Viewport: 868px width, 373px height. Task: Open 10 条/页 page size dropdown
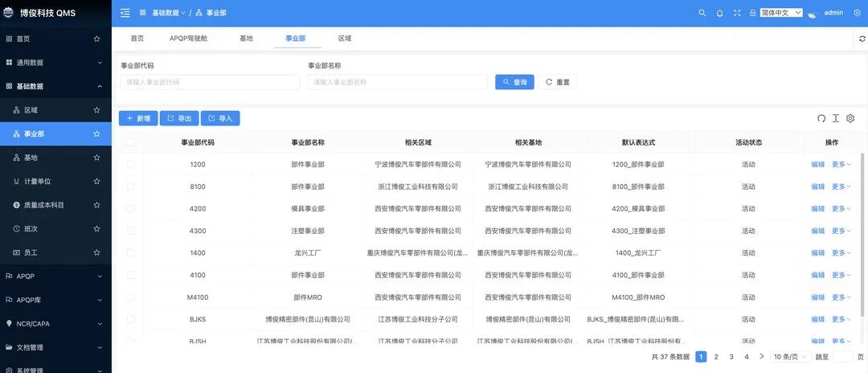click(791, 357)
